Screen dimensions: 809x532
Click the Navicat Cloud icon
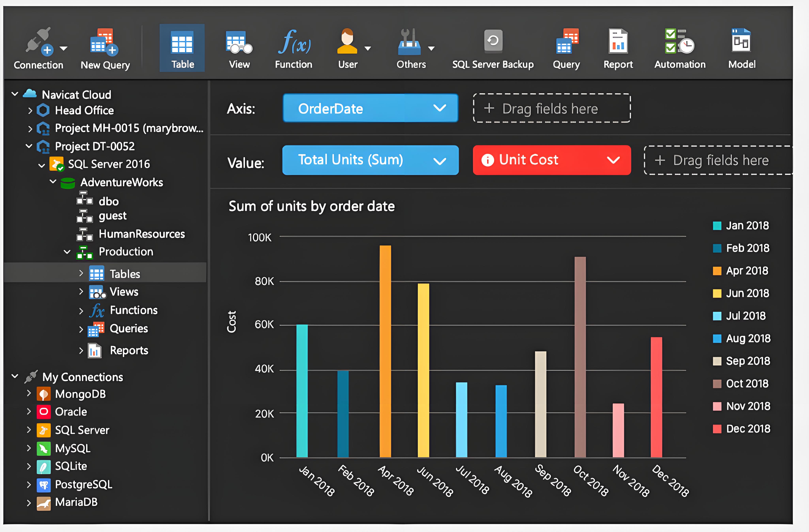30,94
